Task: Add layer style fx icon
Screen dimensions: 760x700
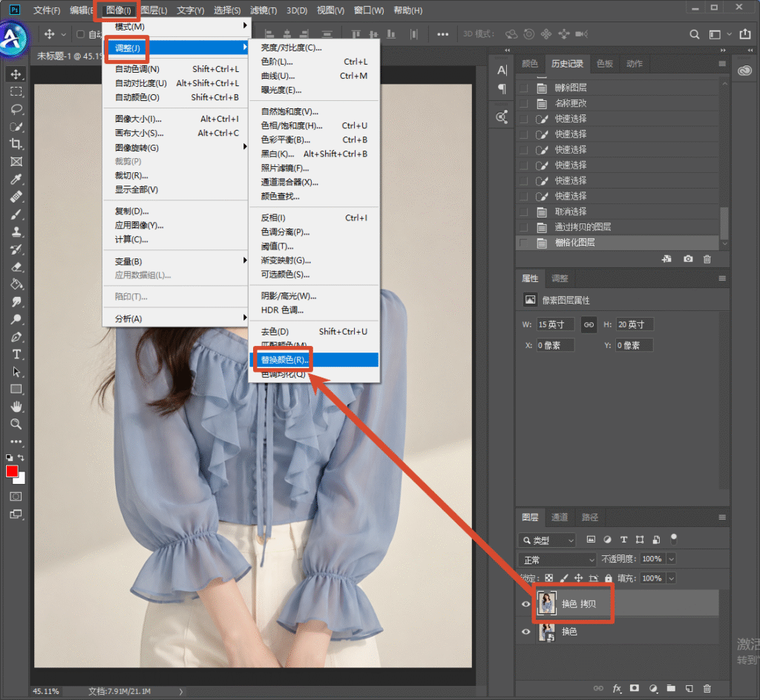Action: click(617, 688)
